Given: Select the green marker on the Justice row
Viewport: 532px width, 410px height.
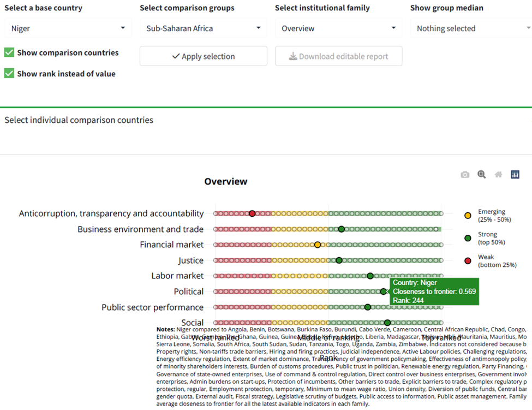Looking at the screenshot, I should pyautogui.click(x=339, y=260).
